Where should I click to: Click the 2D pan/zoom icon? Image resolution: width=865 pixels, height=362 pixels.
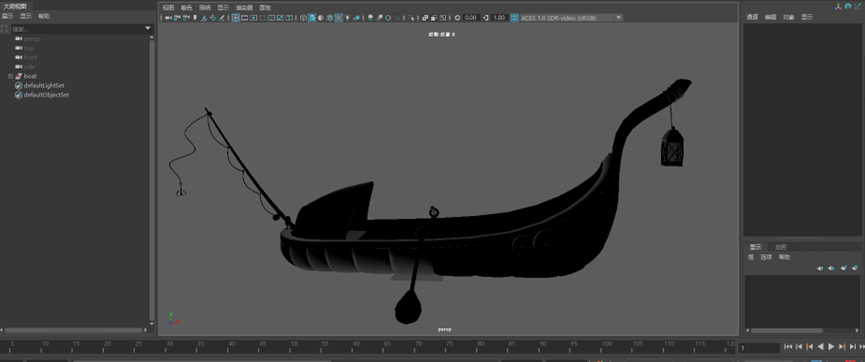pyautogui.click(x=213, y=18)
